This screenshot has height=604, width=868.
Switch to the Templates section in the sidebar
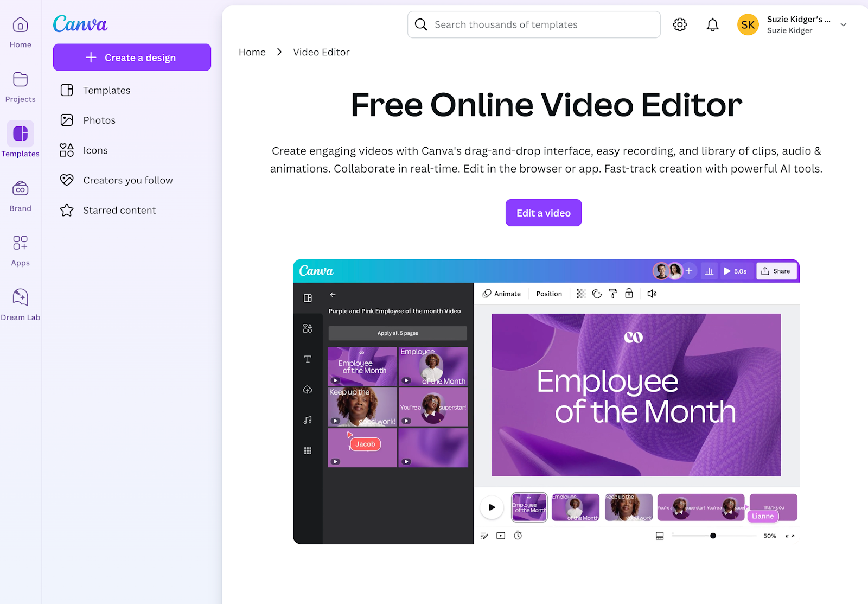click(x=20, y=139)
